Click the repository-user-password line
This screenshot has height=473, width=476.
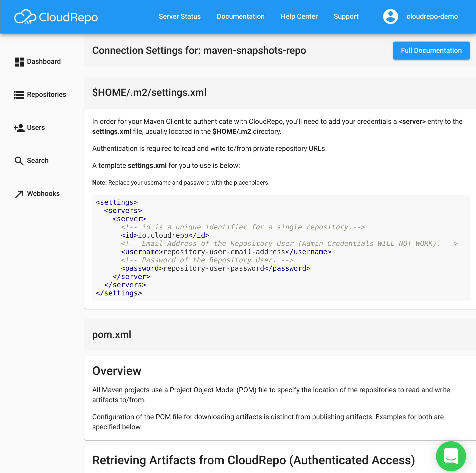pos(216,268)
